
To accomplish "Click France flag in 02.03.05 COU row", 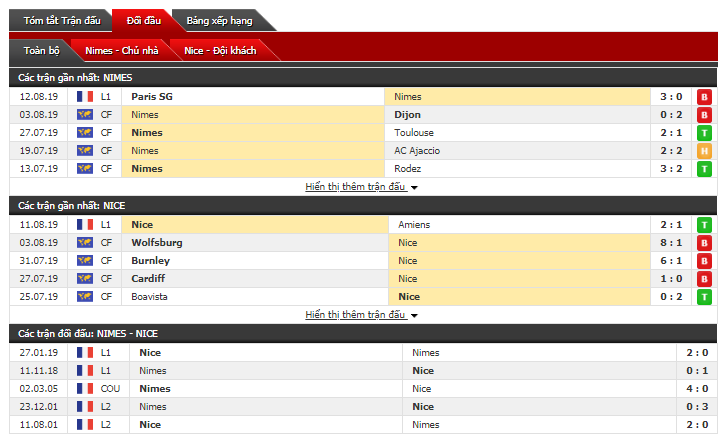I will click(85, 389).
